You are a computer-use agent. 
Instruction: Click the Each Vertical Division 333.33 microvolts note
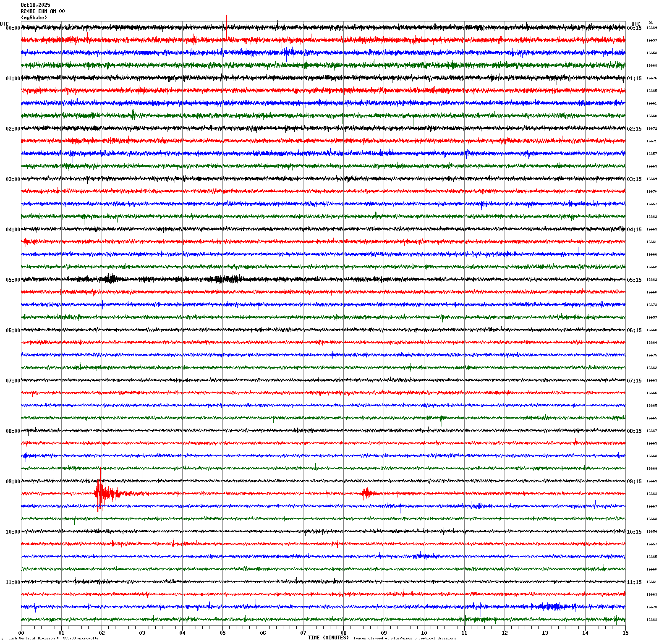coord(54,639)
